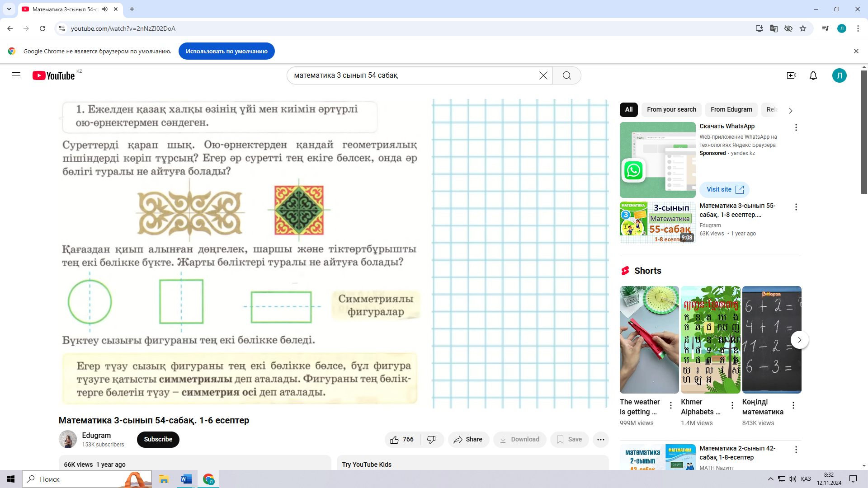The width and height of the screenshot is (868, 488).
Task: Open the notifications bell
Action: pyautogui.click(x=813, y=75)
